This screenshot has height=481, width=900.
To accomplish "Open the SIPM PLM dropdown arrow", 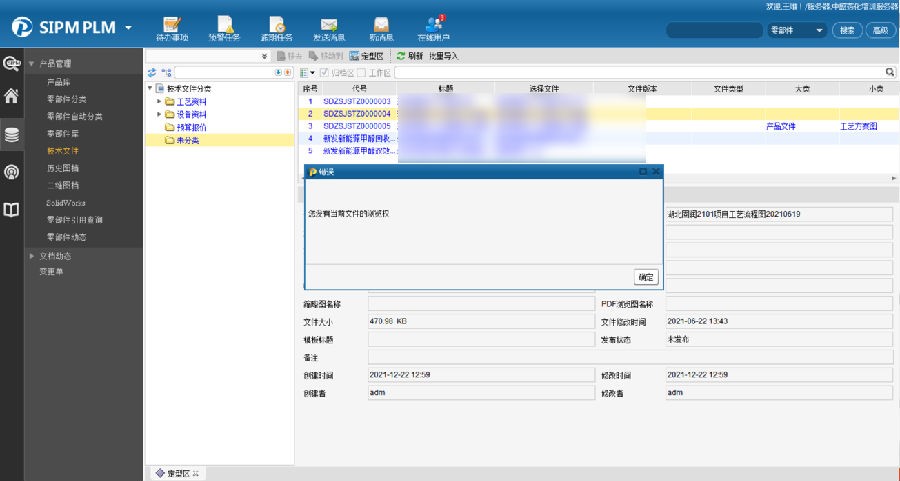I will (x=127, y=27).
